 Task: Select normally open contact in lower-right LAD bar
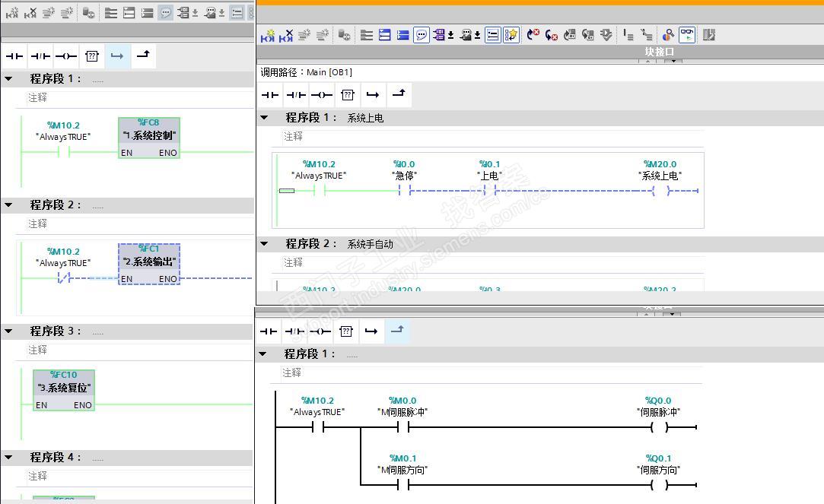coord(269,331)
